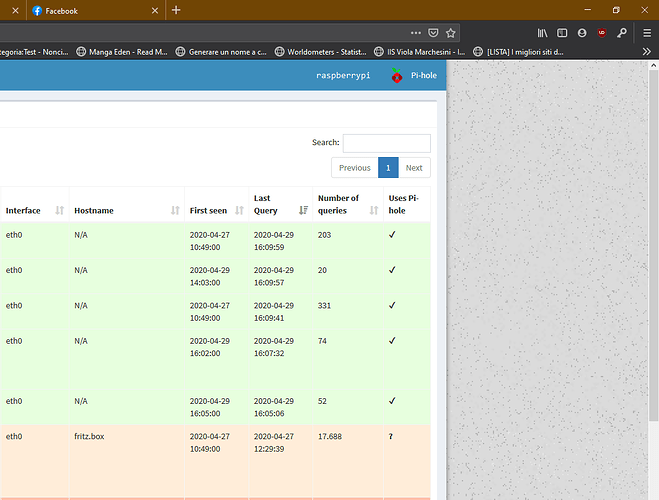The width and height of the screenshot is (659, 500).
Task: Open the uBlock Origin extension icon
Action: point(601,32)
